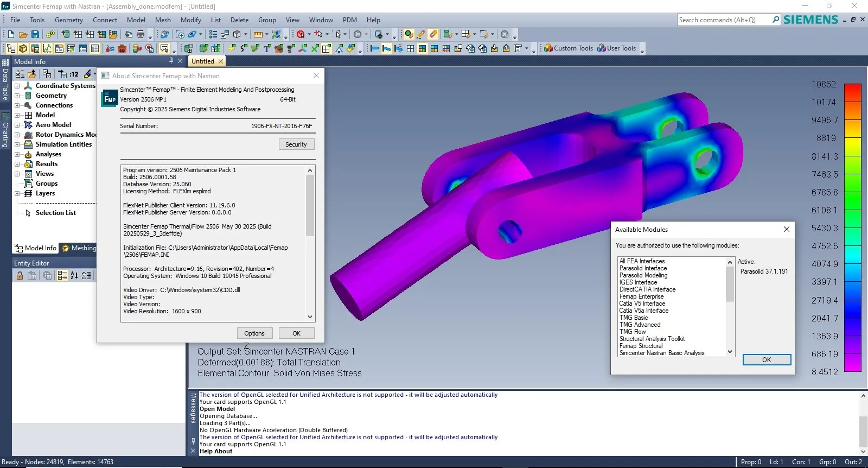Expand the Geometry tree node
This screenshot has width=868, height=468.
click(17, 96)
